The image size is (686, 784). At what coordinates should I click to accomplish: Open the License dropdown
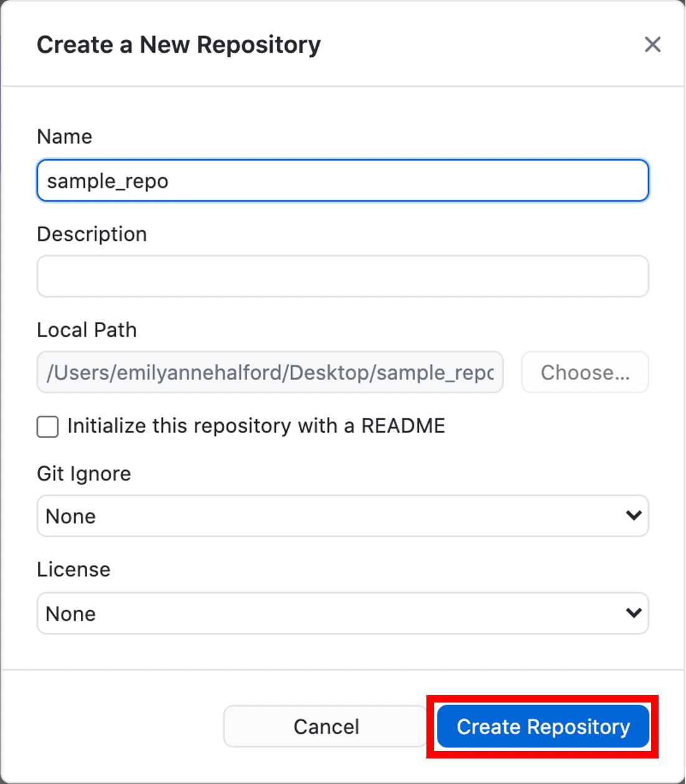342,614
